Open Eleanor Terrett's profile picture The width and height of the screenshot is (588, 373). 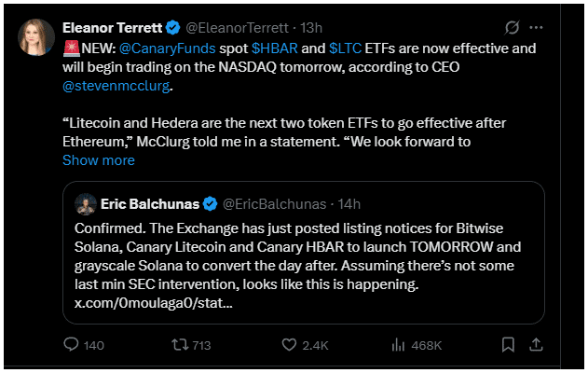point(37,37)
